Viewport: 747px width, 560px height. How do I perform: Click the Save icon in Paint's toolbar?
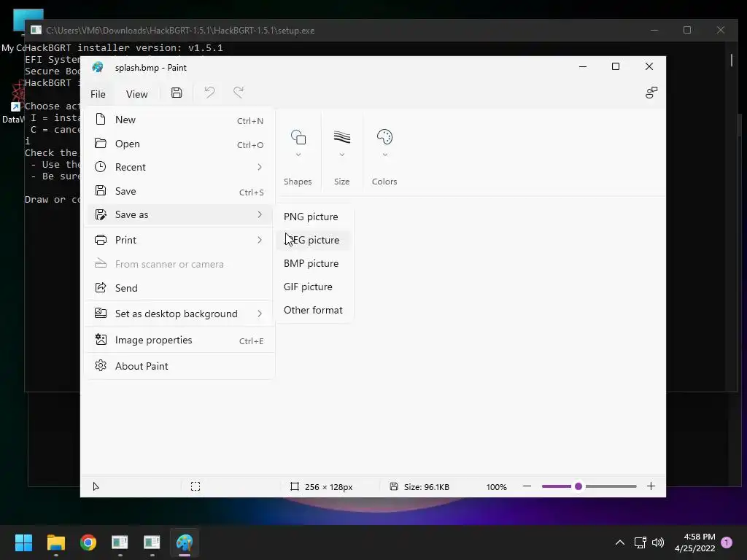[x=177, y=93]
